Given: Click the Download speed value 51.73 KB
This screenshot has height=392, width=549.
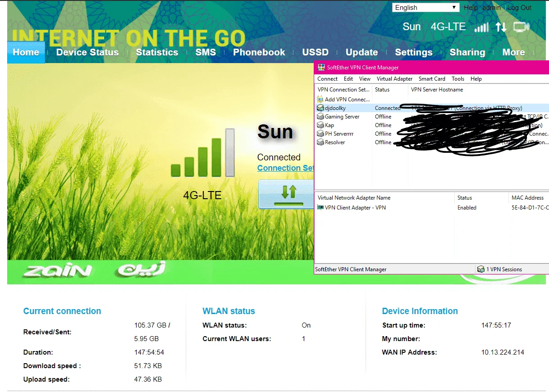Looking at the screenshot, I should pos(148,366).
